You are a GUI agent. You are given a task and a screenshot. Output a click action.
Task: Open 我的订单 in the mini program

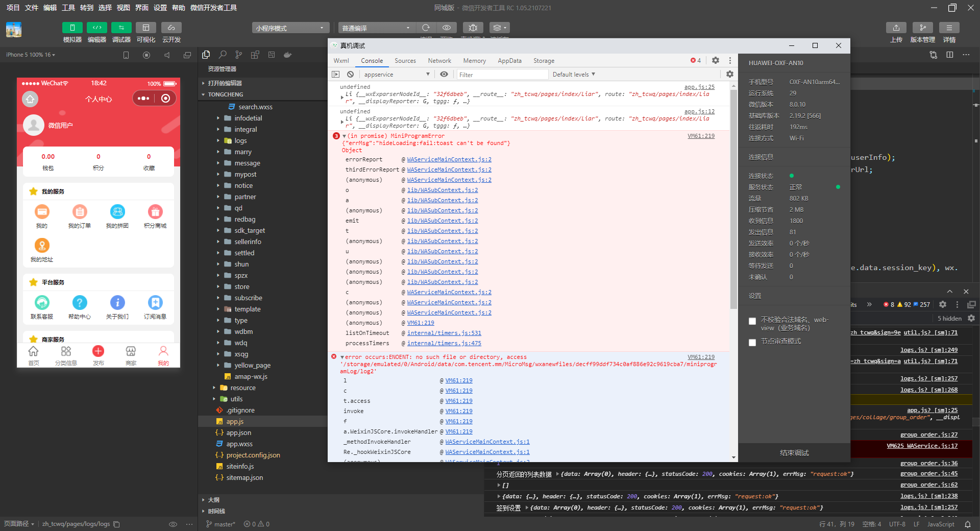point(80,216)
